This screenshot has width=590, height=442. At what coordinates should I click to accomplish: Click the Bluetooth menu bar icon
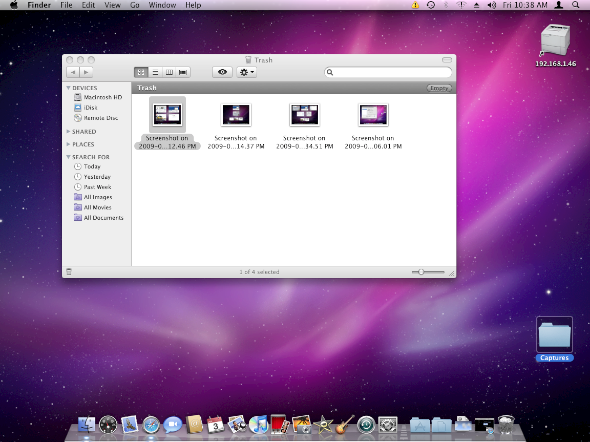click(446, 5)
